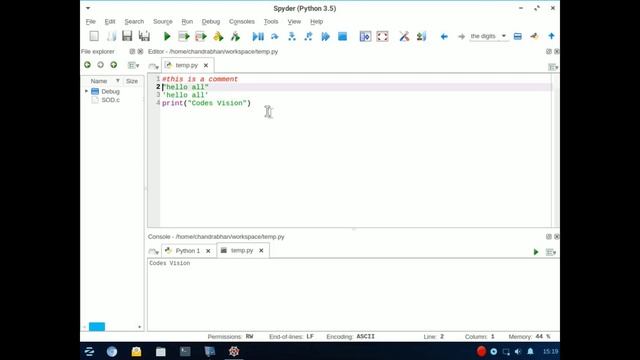Open file using the toolbar icon
Viewport: 640px width, 360px height.
111,36
